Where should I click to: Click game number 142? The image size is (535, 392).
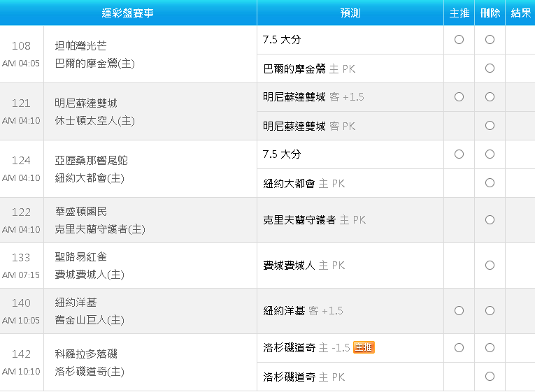(x=21, y=354)
